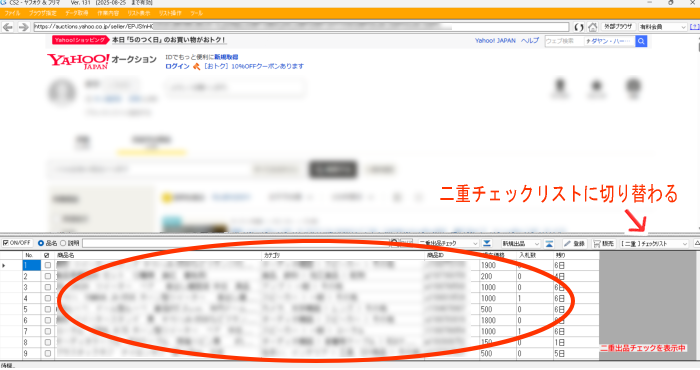Click the ログイン link
The width and height of the screenshot is (700, 370).
[177, 66]
